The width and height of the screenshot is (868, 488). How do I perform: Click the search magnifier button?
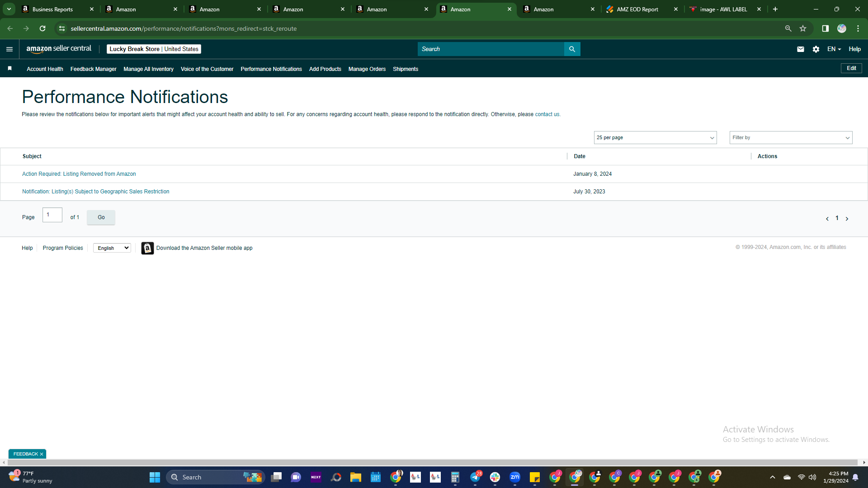572,49
